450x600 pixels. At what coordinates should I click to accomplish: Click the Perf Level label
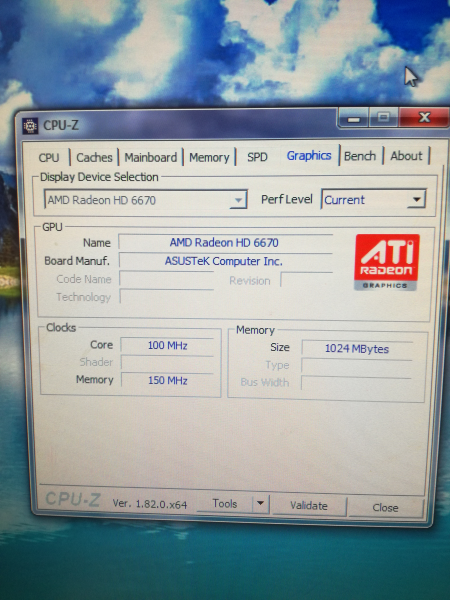point(287,199)
